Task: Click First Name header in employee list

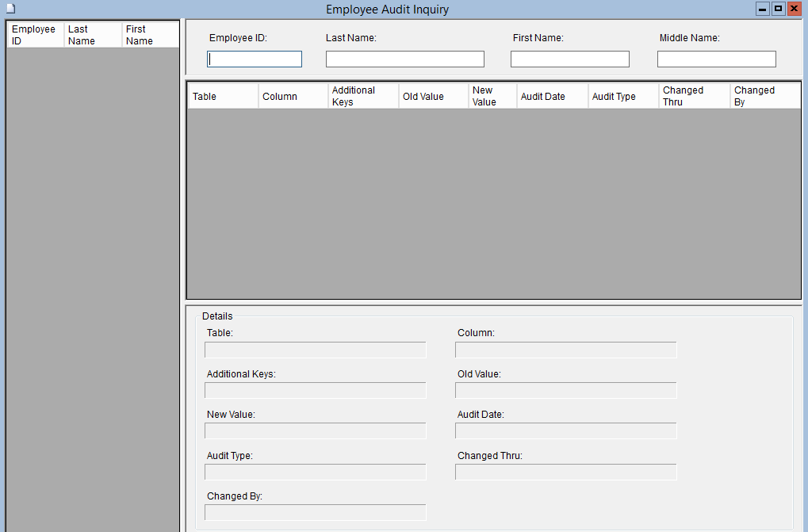Action: 150,35
